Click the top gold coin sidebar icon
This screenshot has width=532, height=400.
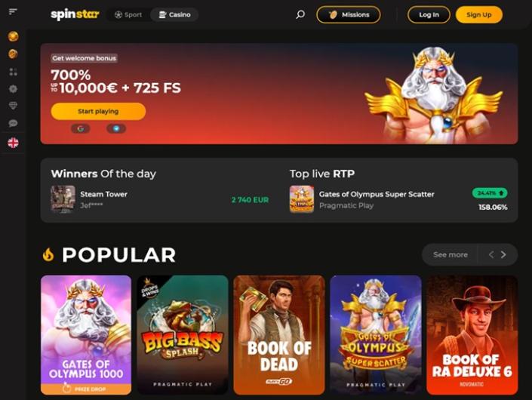pyautogui.click(x=14, y=36)
